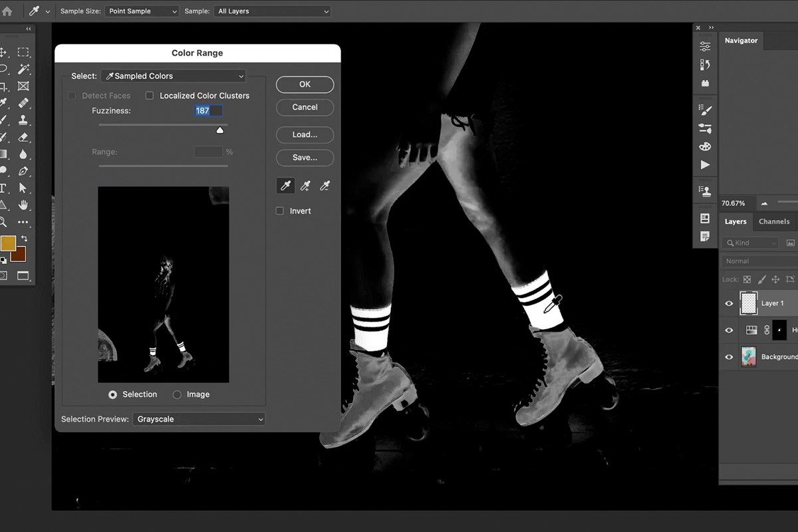Select the Clone Stamp tool

23,120
